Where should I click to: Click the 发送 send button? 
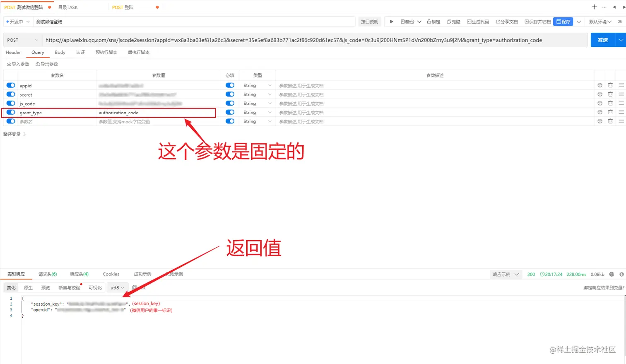(604, 40)
